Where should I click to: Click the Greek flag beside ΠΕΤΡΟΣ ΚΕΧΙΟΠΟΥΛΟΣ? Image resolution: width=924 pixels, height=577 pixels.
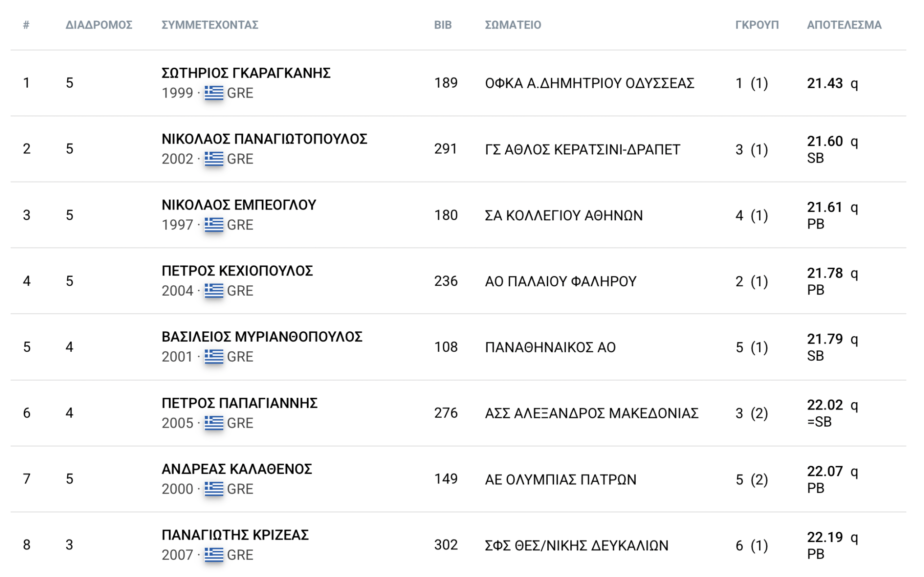(214, 290)
